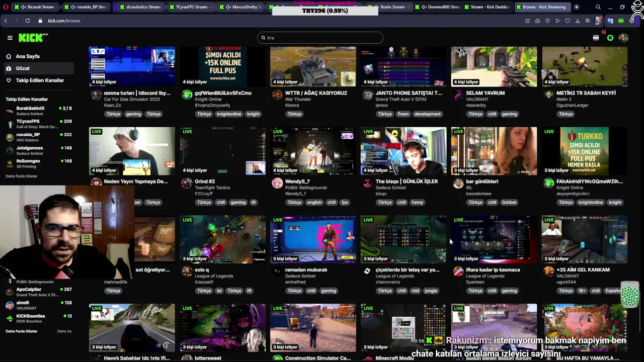Screen dimensions: 644x362
Task: Open BurakSakinOl followed channel
Action: (x=39, y=111)
